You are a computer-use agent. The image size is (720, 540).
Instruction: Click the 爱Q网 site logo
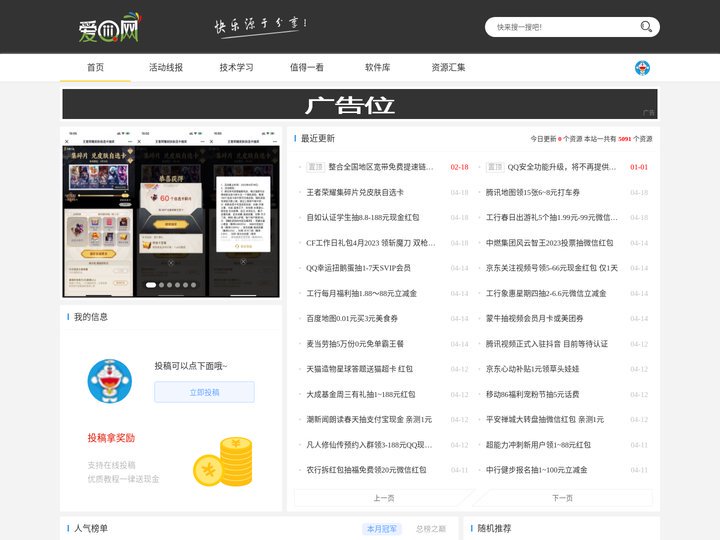110,28
